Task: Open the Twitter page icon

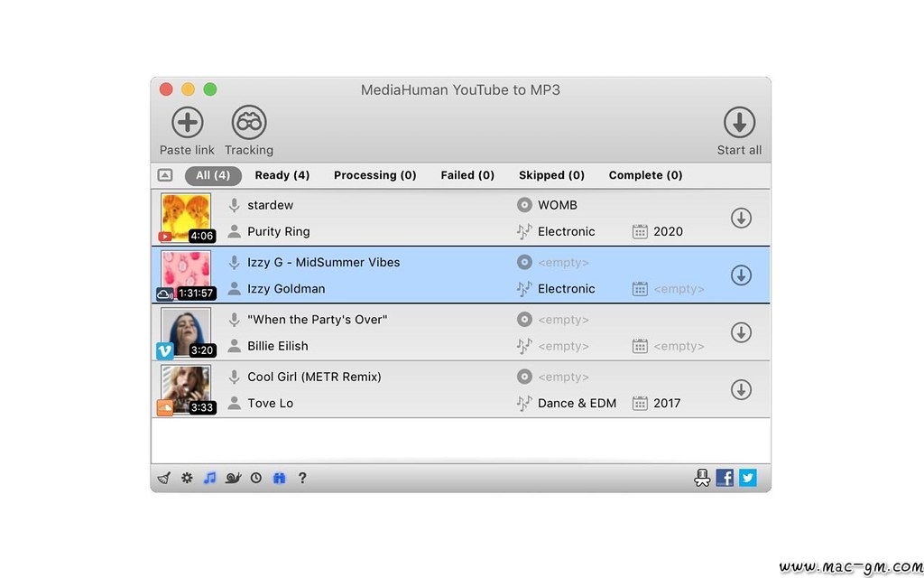Action: pos(748,478)
